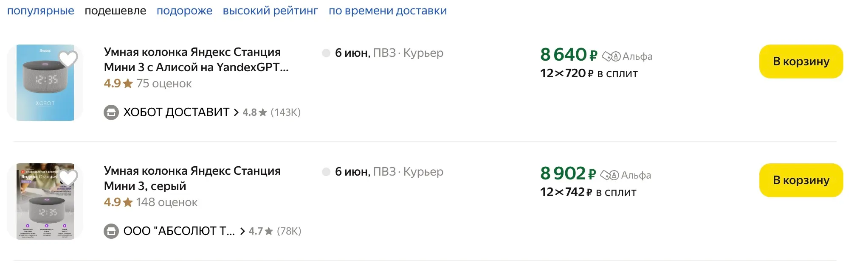This screenshot has width=868, height=263.
Task: Click delivery status dot of second offer
Action: [x=326, y=172]
